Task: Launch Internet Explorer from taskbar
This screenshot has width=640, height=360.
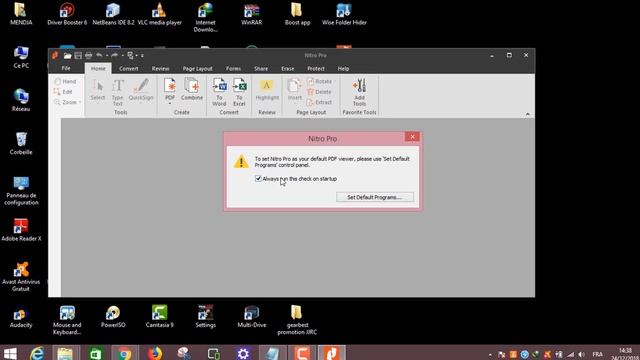Action: pyautogui.click(x=37, y=353)
